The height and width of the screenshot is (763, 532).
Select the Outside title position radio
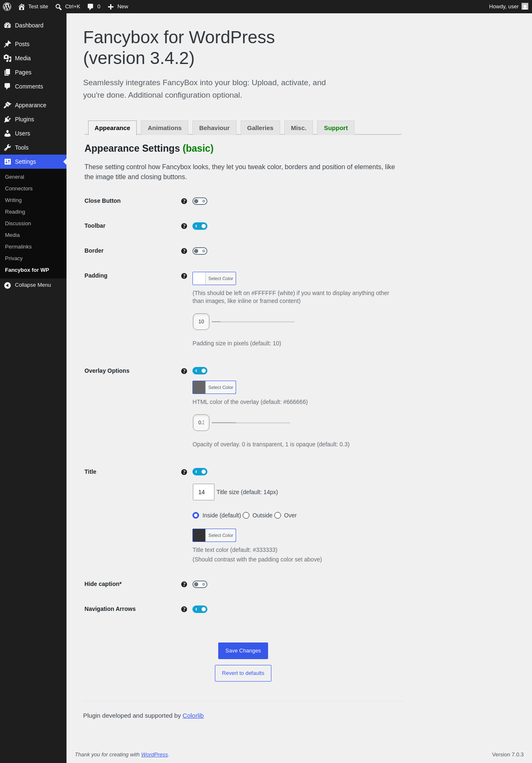pos(246,515)
